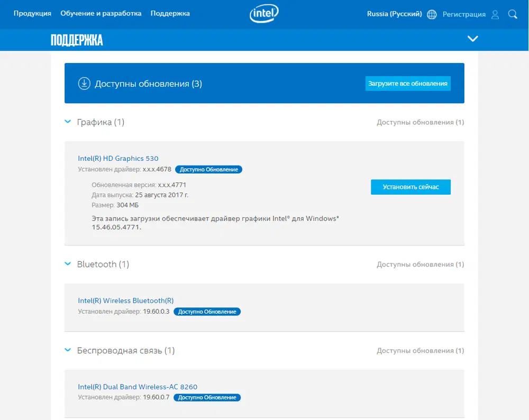The width and height of the screenshot is (529, 420).
Task: Click Загрузите все обновления button
Action: click(x=408, y=84)
